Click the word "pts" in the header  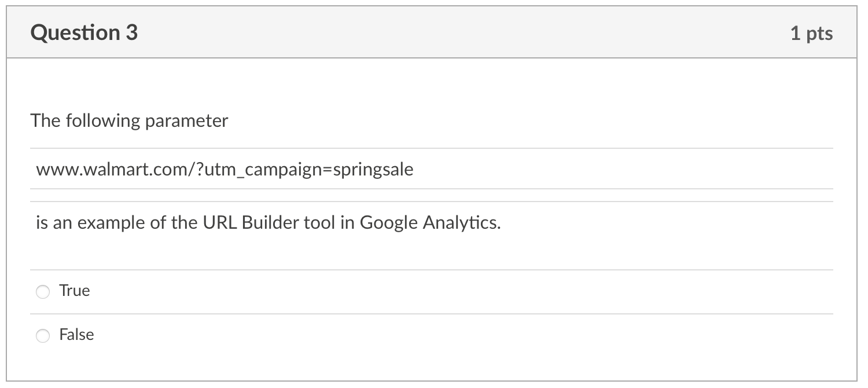[x=819, y=33]
